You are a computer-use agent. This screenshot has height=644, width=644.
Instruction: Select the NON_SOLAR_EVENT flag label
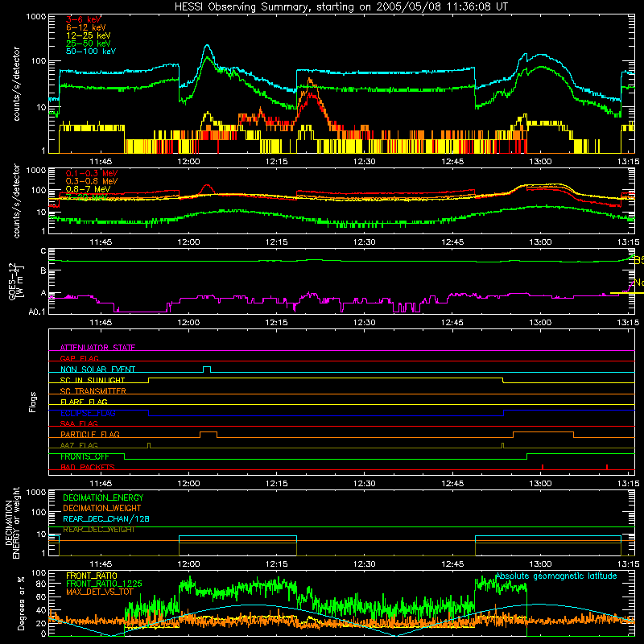97,369
